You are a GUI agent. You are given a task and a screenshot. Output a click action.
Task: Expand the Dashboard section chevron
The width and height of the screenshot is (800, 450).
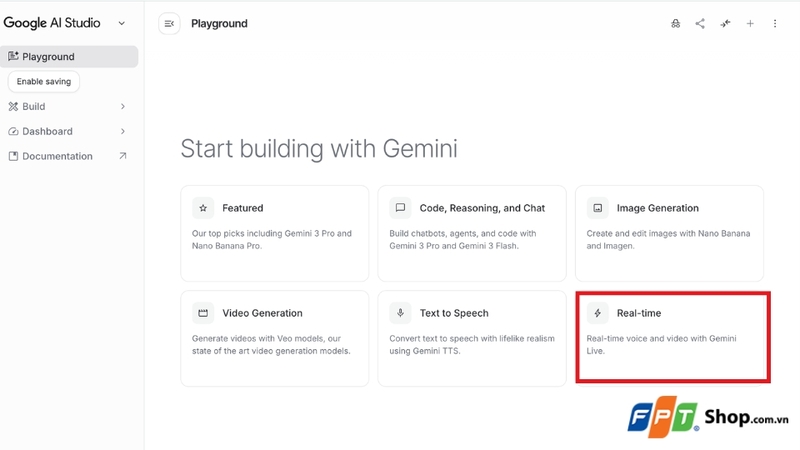(122, 132)
